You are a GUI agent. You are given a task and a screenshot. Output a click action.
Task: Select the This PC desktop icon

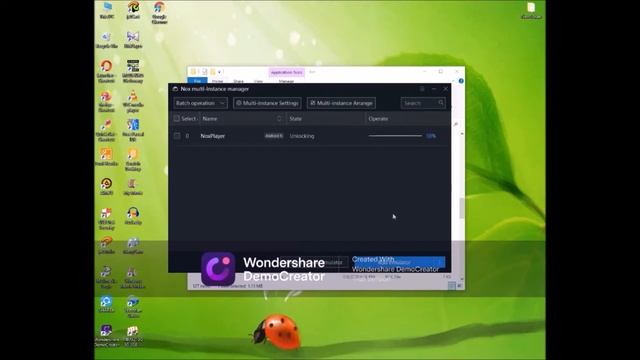click(x=107, y=11)
